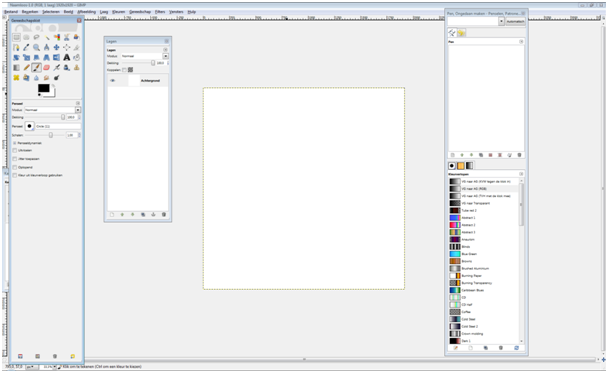Select the Heal tool
The image size is (608, 373).
click(x=16, y=78)
